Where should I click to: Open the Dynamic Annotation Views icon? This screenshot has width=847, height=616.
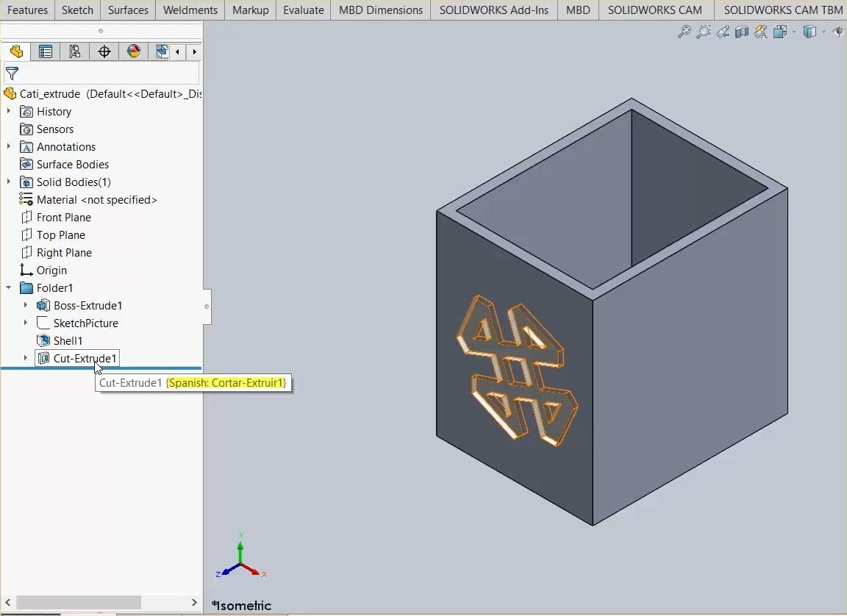[x=760, y=32]
